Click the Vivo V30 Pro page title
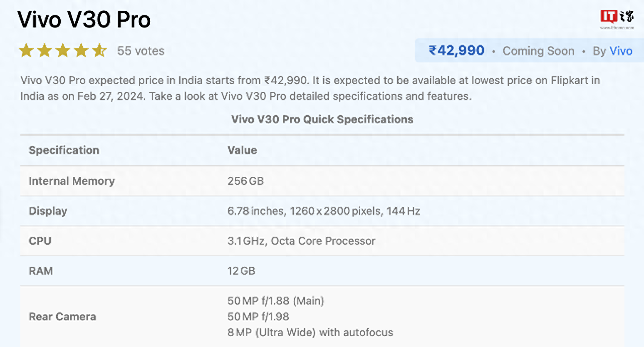The width and height of the screenshot is (644, 347). 84,20
